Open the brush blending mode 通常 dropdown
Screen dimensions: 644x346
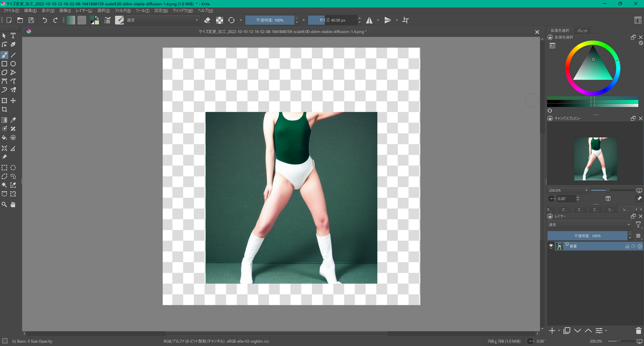tap(162, 20)
